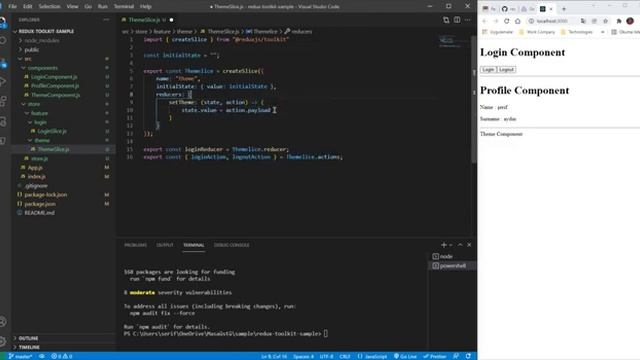Open Explorer views and more actions menu
The image size is (640, 360).
pyautogui.click(x=106, y=20)
